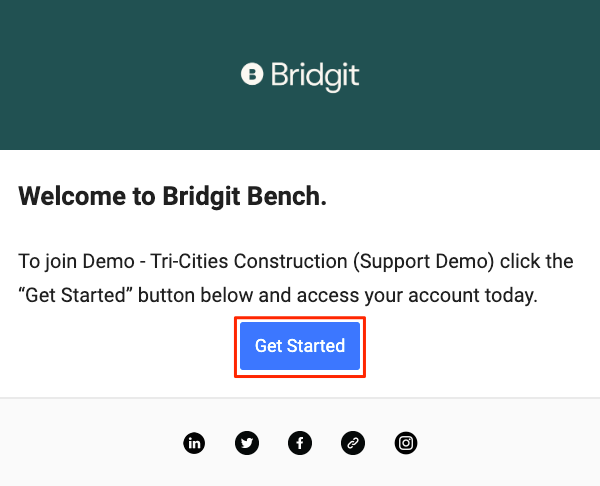The height and width of the screenshot is (486, 600).
Task: Select the words "access your account today"
Action: click(x=417, y=295)
